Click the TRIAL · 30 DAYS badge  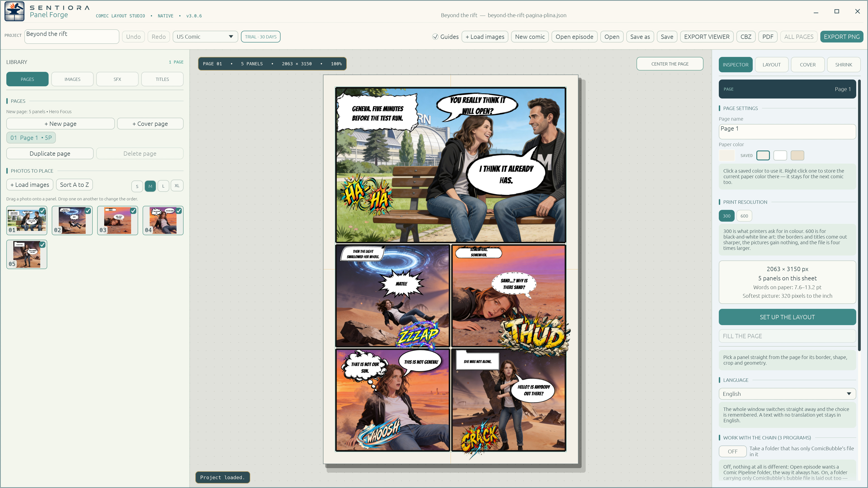(x=260, y=37)
